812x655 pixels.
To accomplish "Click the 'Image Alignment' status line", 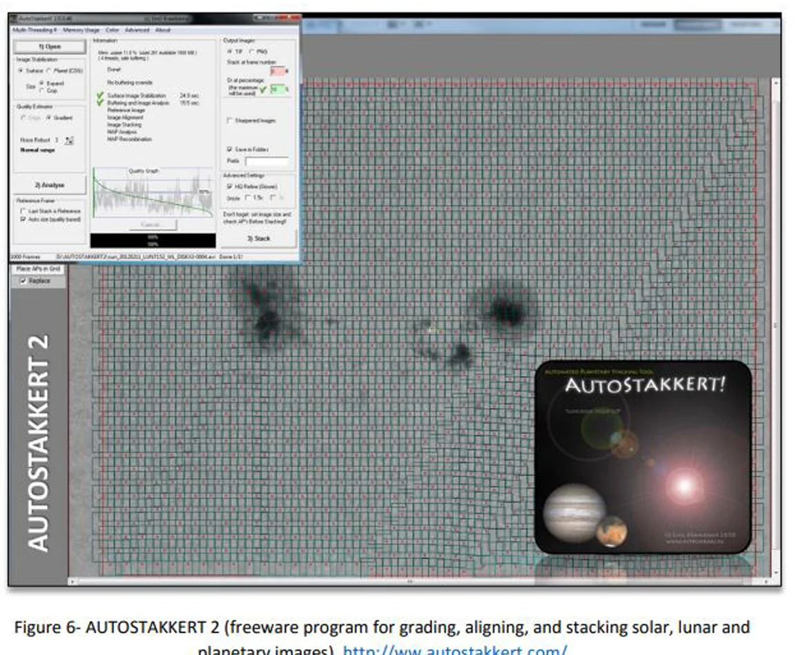I will [x=126, y=117].
